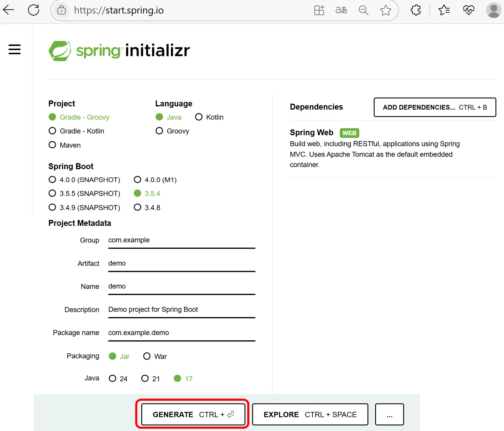This screenshot has height=431, width=504.
Task: Open the page translate icon
Action: click(x=341, y=10)
